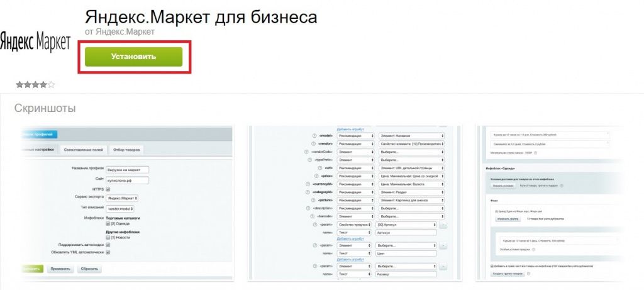Open the field mapping screenshot thumbnail
Image resolution: width=644 pixels, height=290 pixels.
tap(354, 203)
